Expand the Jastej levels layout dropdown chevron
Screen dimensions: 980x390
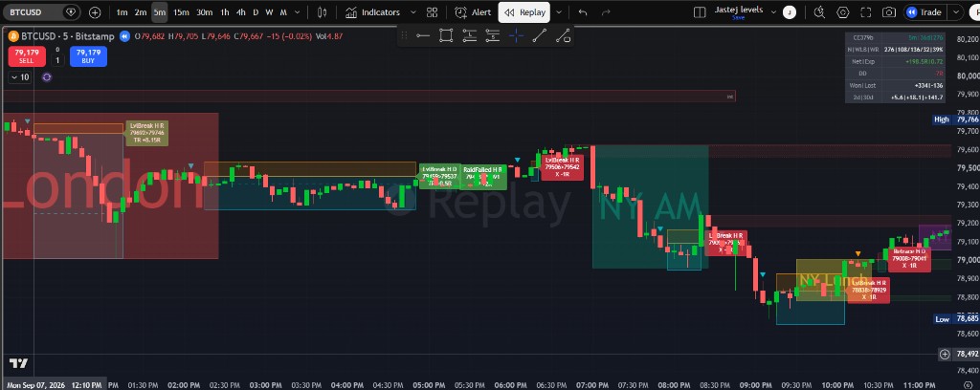pyautogui.click(x=773, y=11)
